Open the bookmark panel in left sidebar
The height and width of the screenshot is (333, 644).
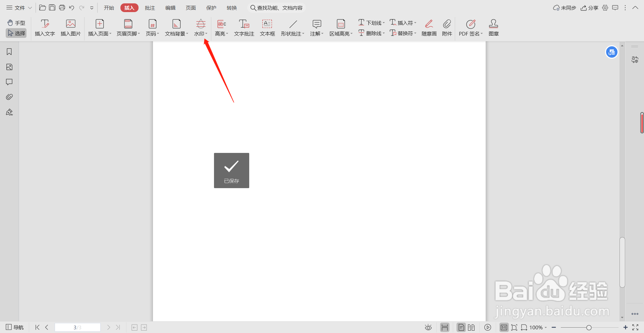[x=9, y=52]
